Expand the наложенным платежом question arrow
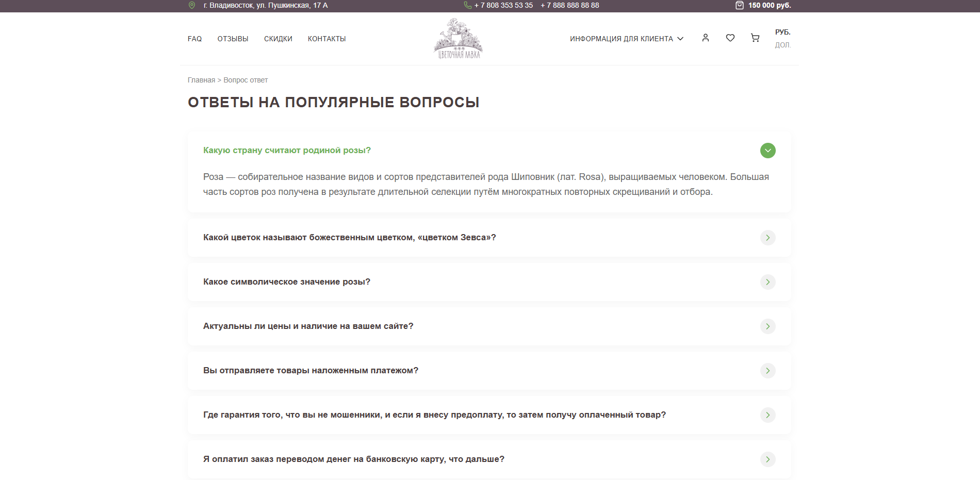The width and height of the screenshot is (980, 480). point(768,371)
